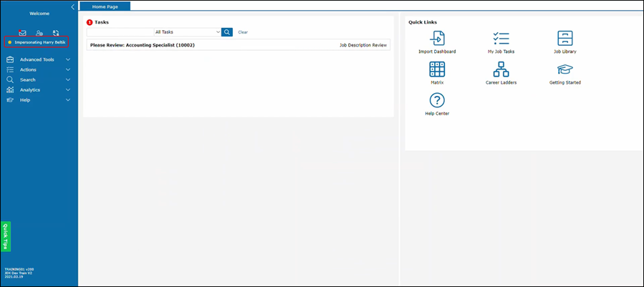Open the Matrix quick link

[x=437, y=70]
